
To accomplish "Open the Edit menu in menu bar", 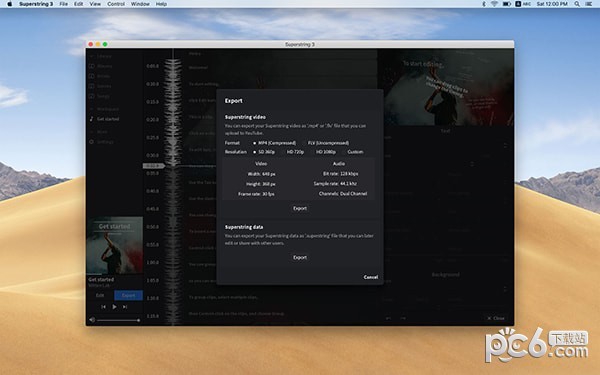I will pyautogui.click(x=78, y=4).
